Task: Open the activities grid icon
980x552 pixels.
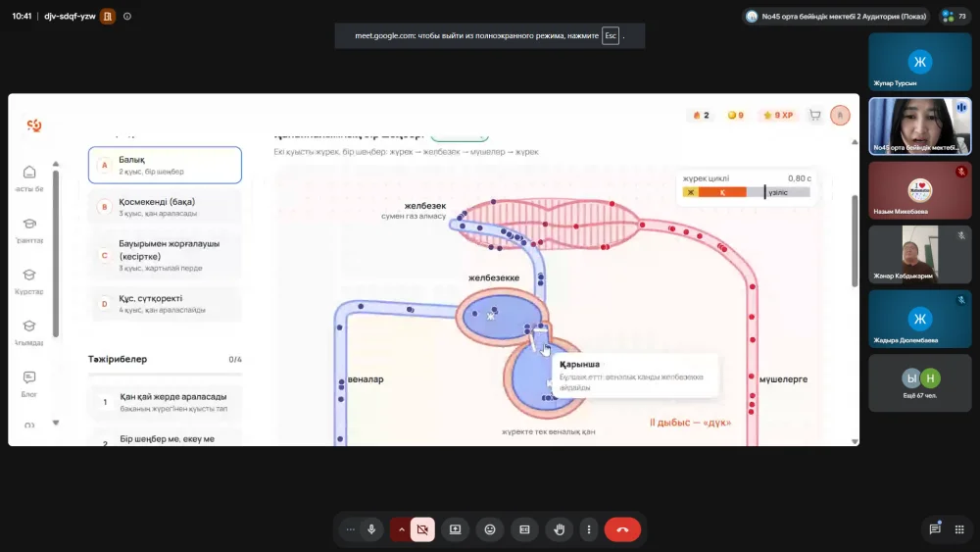Action: click(959, 529)
